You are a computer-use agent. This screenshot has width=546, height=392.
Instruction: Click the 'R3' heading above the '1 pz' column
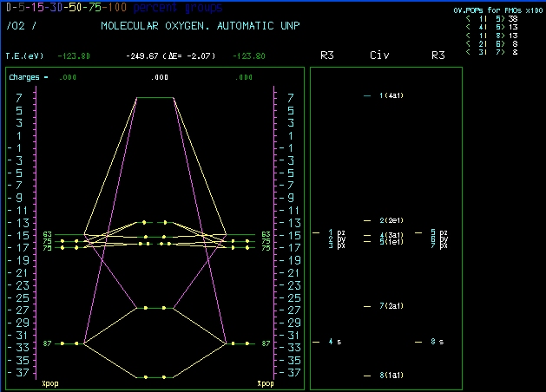(327, 56)
